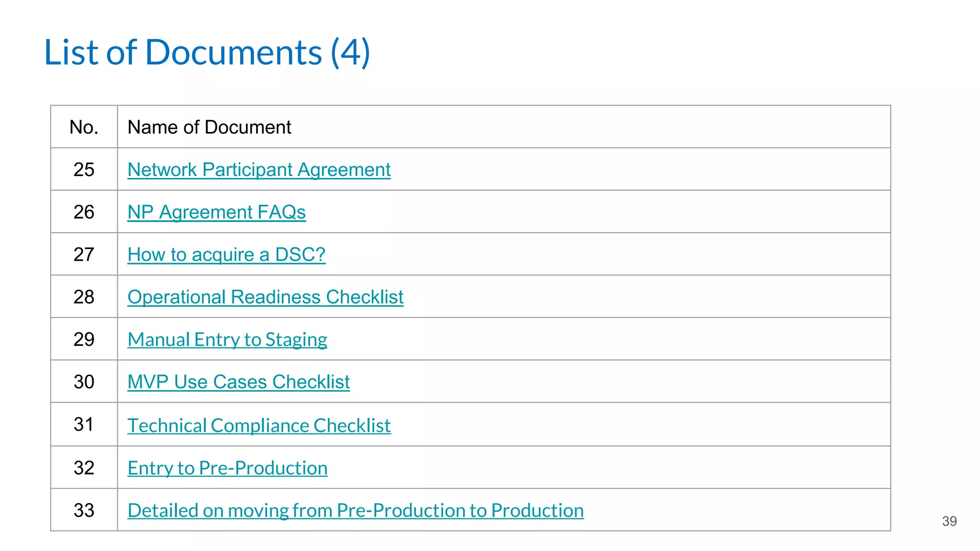Open the Network Participant Agreement link
The width and height of the screenshot is (980, 551).
pos(259,170)
